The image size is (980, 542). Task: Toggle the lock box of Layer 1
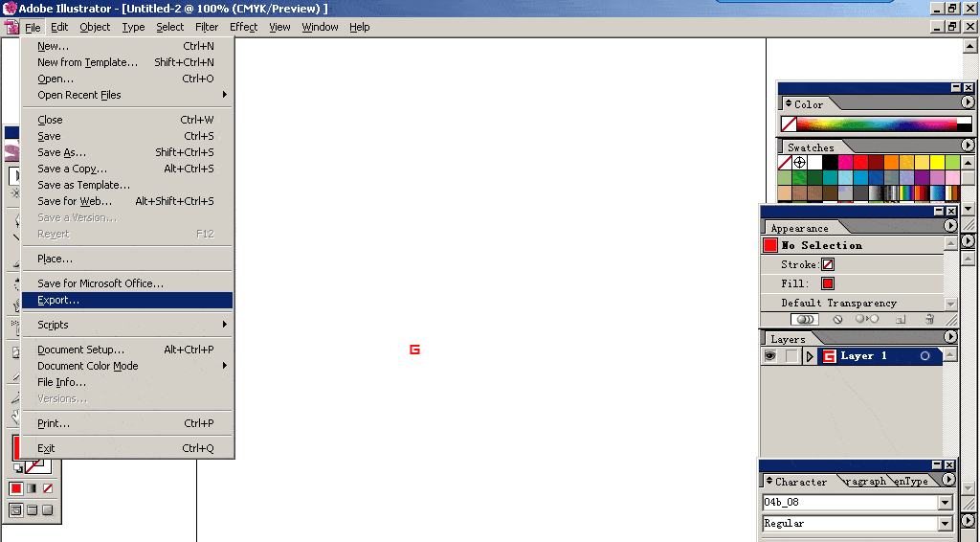coord(791,355)
